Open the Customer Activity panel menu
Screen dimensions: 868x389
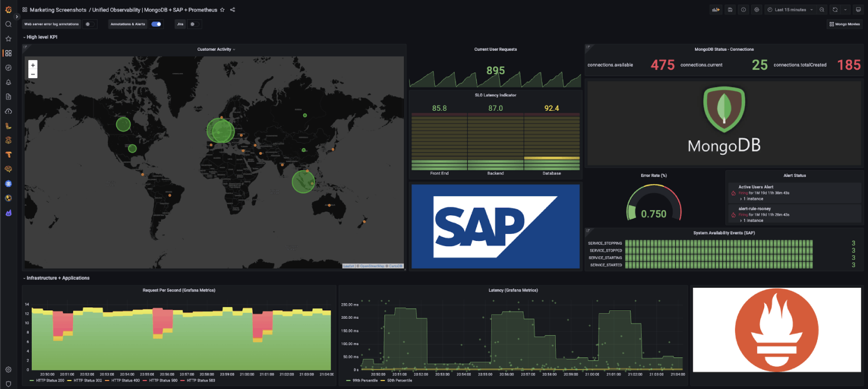click(x=216, y=49)
